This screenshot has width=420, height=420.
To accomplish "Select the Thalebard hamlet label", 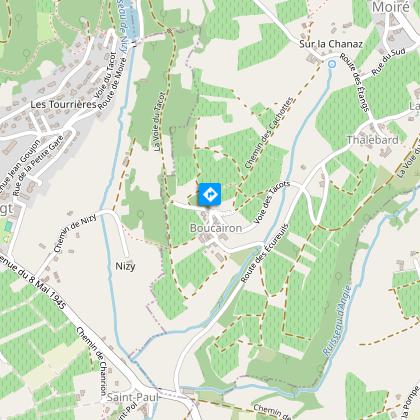I will coord(372,140).
